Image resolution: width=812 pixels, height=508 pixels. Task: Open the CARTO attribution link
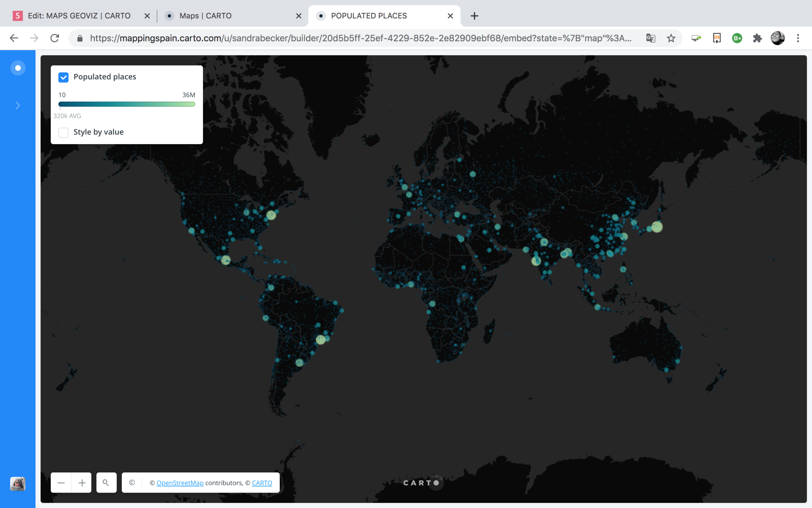tap(262, 483)
